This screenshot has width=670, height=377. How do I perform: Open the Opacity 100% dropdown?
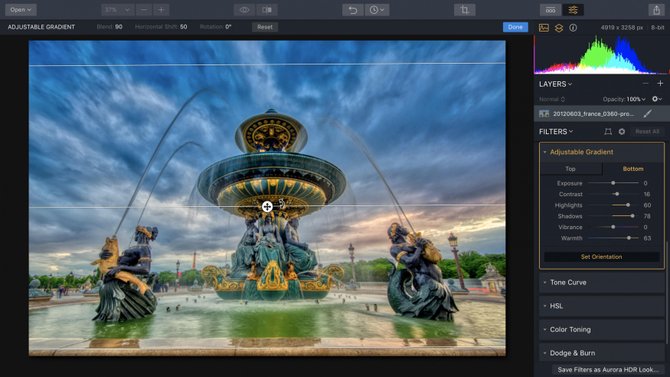[624, 99]
